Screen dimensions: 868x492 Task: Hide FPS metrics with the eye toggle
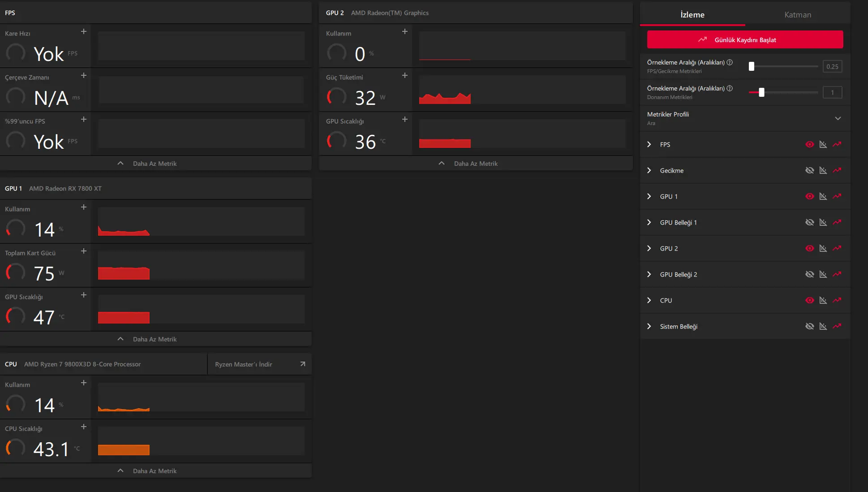coord(810,144)
